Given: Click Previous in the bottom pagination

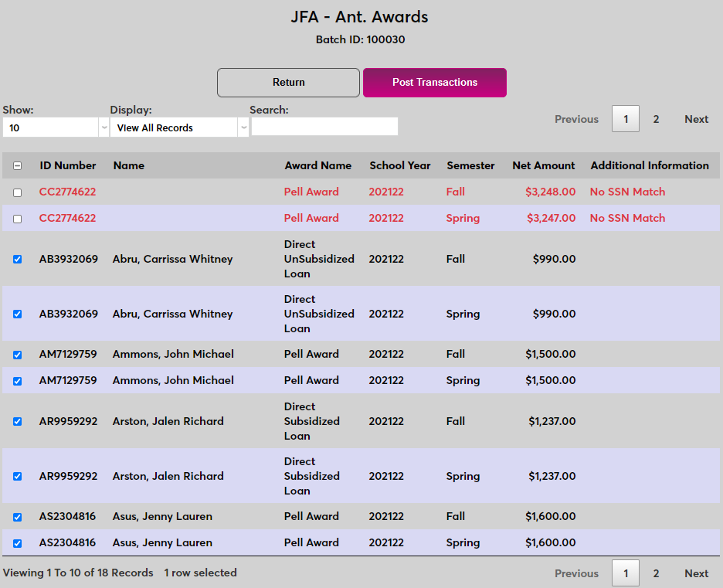Looking at the screenshot, I should (x=576, y=573).
